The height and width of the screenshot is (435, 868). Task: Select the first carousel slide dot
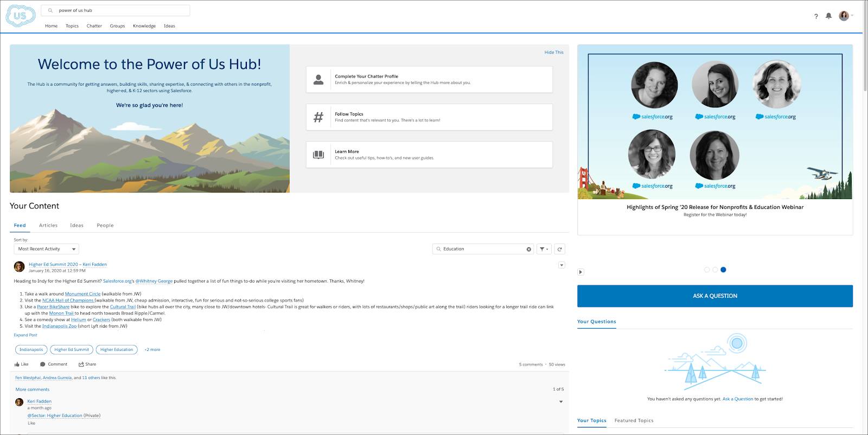coord(706,270)
